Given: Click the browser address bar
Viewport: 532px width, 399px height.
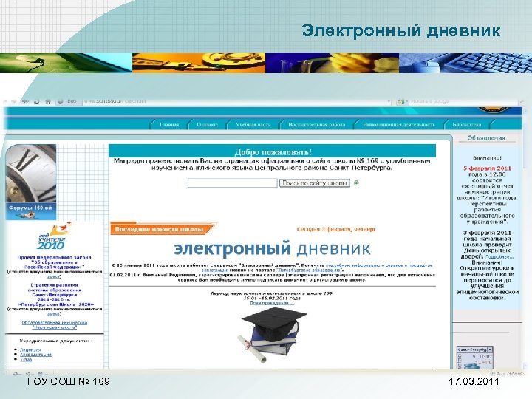Looking at the screenshot, I should (236, 101).
